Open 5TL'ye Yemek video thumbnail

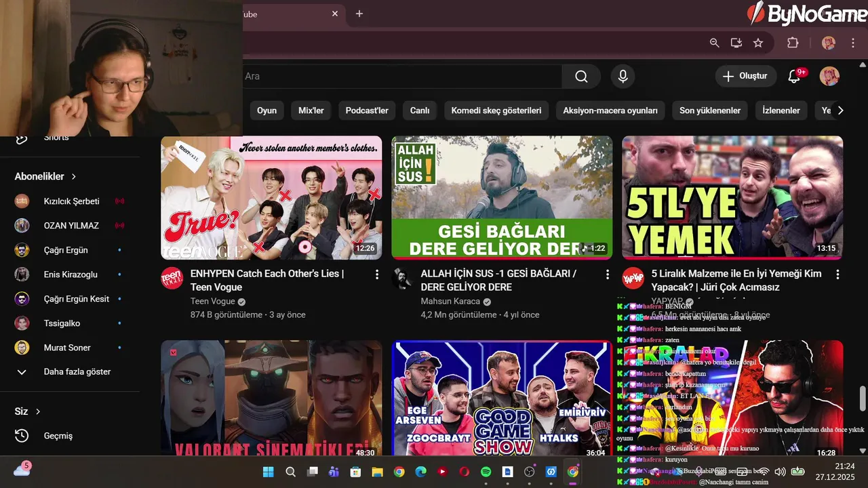click(732, 198)
